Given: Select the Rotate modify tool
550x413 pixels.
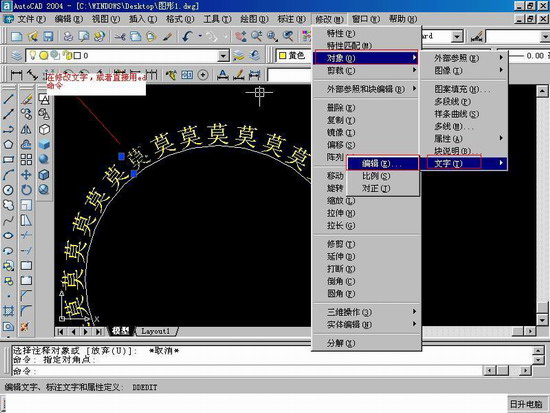Looking at the screenshot, I should click(x=26, y=190).
